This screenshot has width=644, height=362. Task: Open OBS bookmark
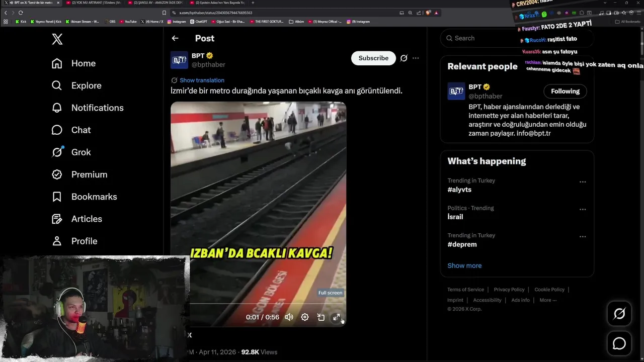pyautogui.click(x=110, y=22)
